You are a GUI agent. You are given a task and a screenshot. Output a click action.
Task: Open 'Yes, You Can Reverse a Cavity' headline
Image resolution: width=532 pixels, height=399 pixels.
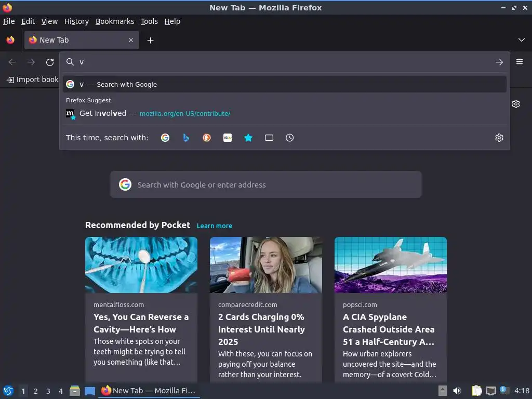(x=141, y=323)
